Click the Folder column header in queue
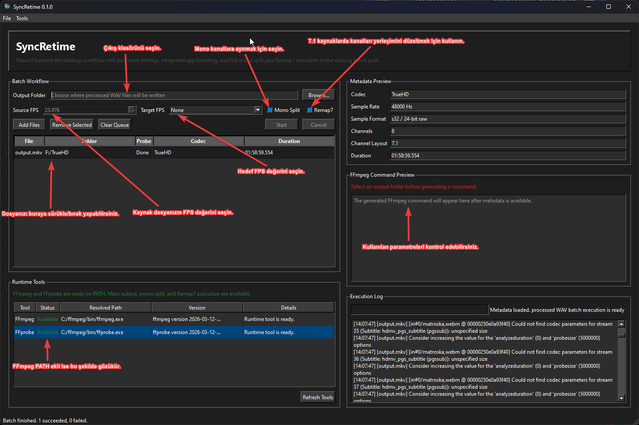The image size is (639, 425). [x=90, y=141]
